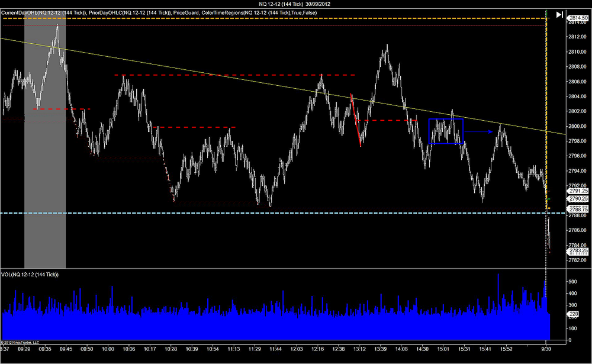
Task: Click the 09:35 time axis label
Action: [x=45, y=349]
